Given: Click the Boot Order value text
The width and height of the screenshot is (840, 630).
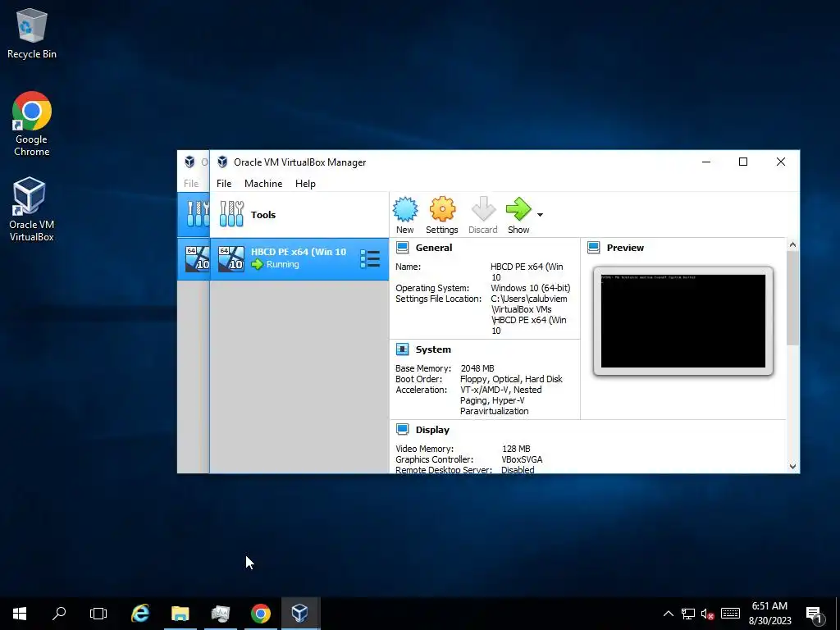Looking at the screenshot, I should 511,379.
